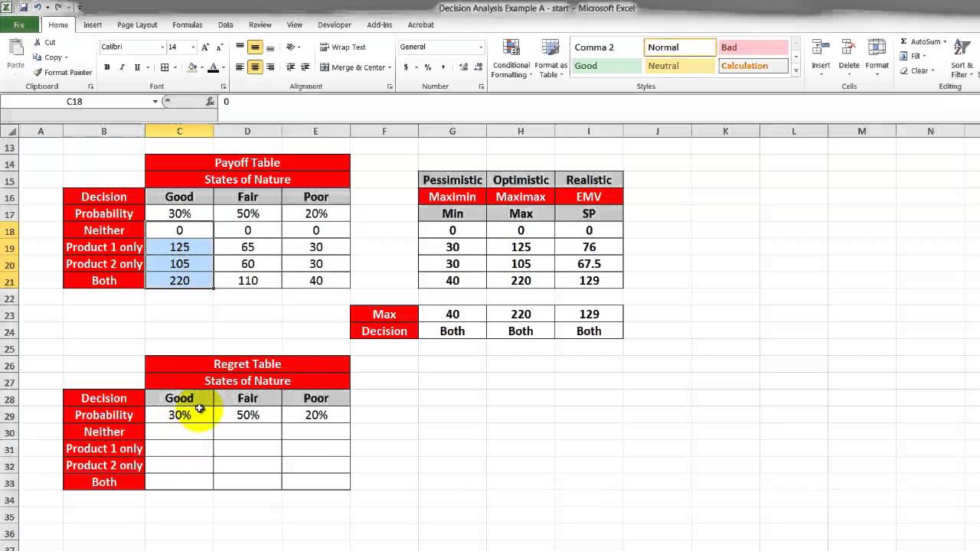
Task: Click the Undo arrow icon
Action: point(38,8)
